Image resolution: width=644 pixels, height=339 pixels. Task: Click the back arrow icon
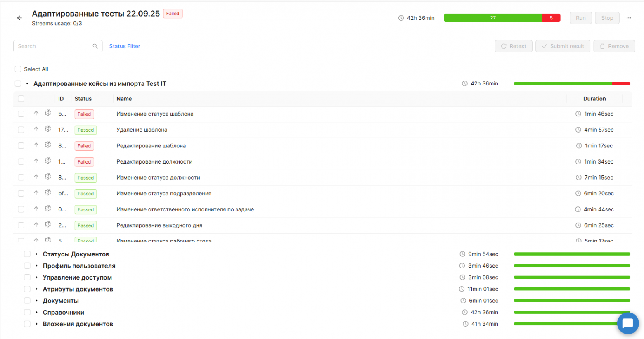point(19,18)
